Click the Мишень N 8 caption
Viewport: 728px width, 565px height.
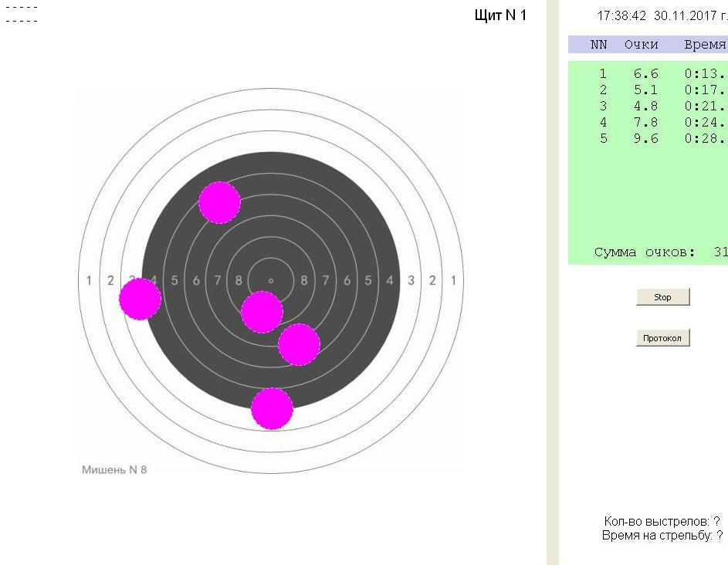(x=114, y=470)
